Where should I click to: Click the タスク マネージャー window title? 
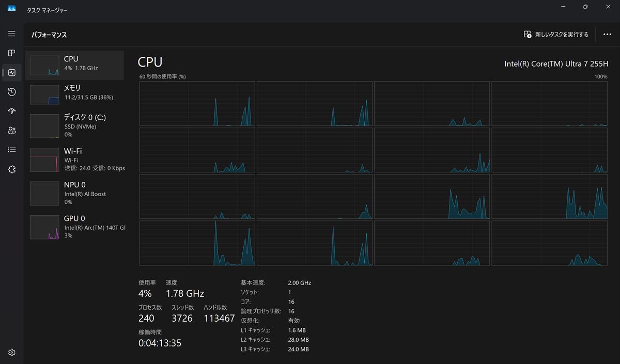pos(47,10)
